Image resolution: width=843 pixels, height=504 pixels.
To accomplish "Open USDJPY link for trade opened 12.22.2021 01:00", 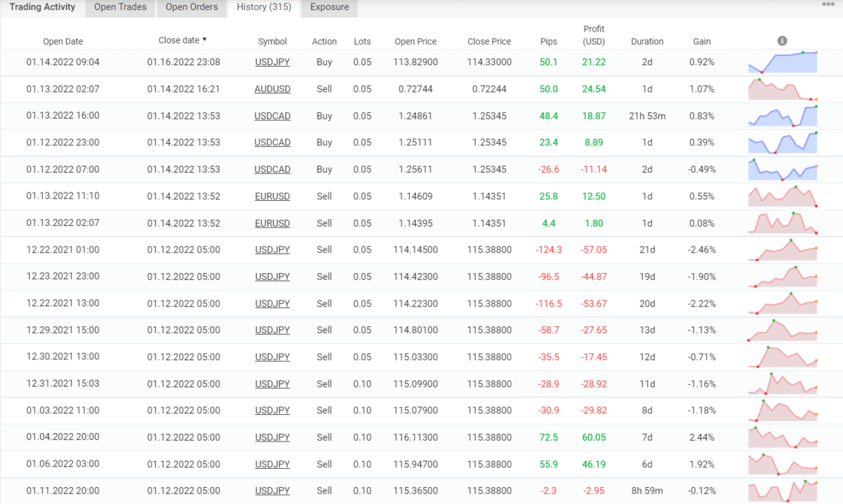I will (x=273, y=250).
